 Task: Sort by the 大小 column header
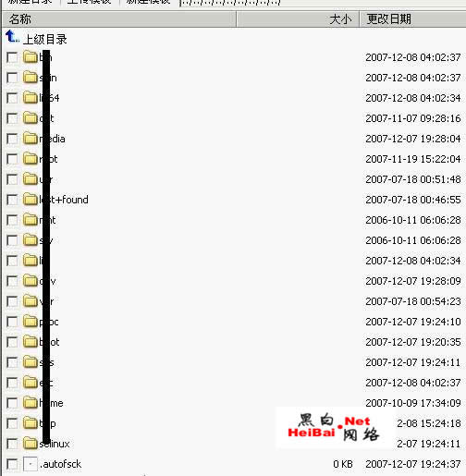click(x=298, y=19)
